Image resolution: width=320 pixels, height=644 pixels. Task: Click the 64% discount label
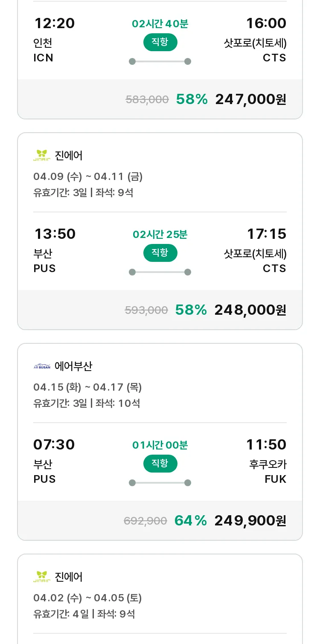tap(191, 521)
